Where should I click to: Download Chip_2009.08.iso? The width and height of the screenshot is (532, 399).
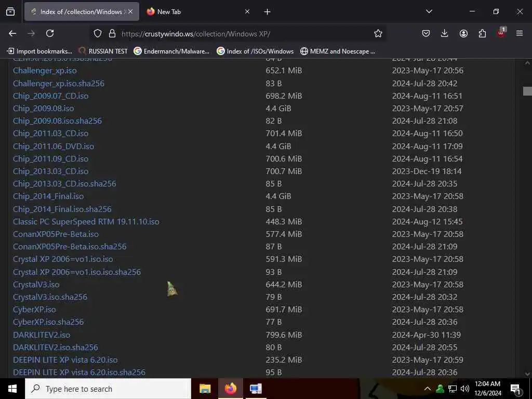click(44, 109)
